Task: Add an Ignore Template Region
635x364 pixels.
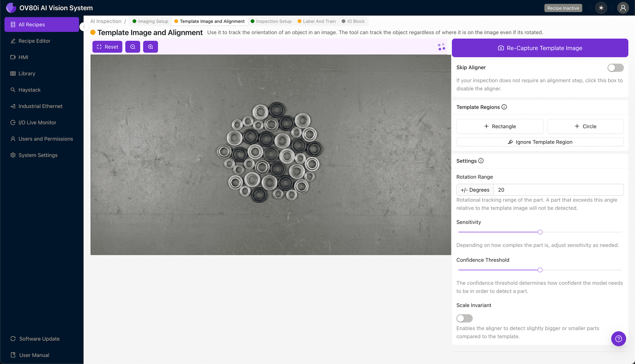Action: tap(540, 142)
